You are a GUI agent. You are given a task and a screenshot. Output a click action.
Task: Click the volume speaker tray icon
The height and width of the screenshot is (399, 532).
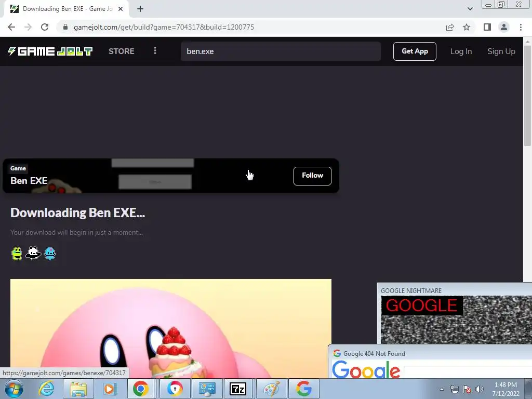tap(480, 389)
